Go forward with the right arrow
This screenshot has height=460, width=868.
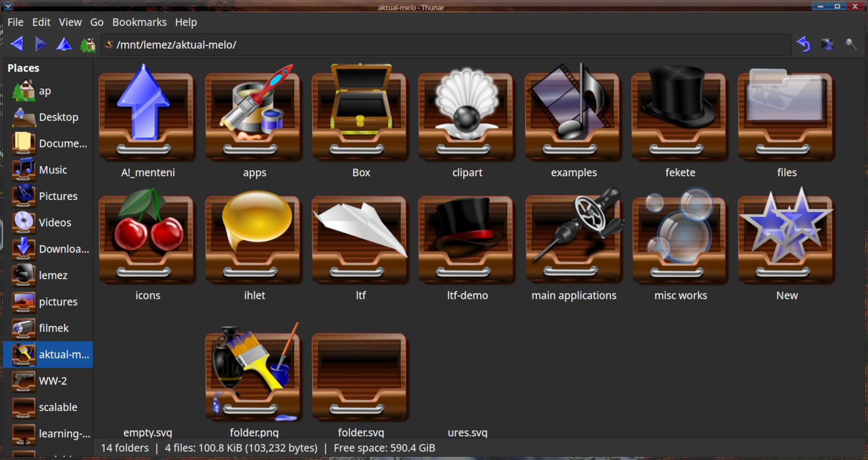coord(41,44)
